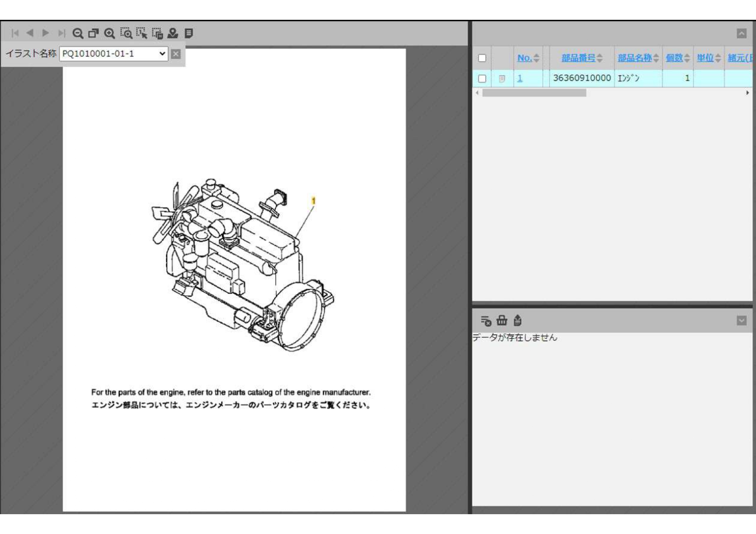Image resolution: width=756 pixels, height=534 pixels.
Task: Click the map pin marker icon
Action: tap(173, 33)
